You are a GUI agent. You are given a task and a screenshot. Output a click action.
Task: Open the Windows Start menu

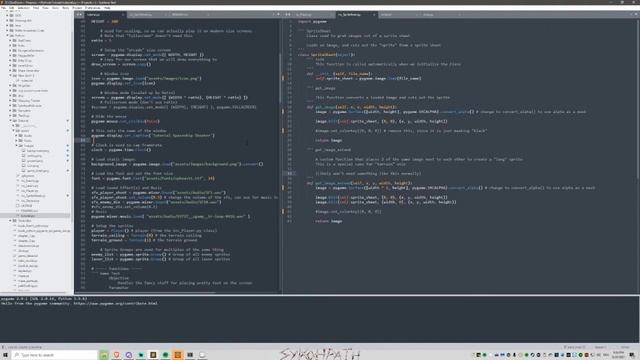[5, 355]
